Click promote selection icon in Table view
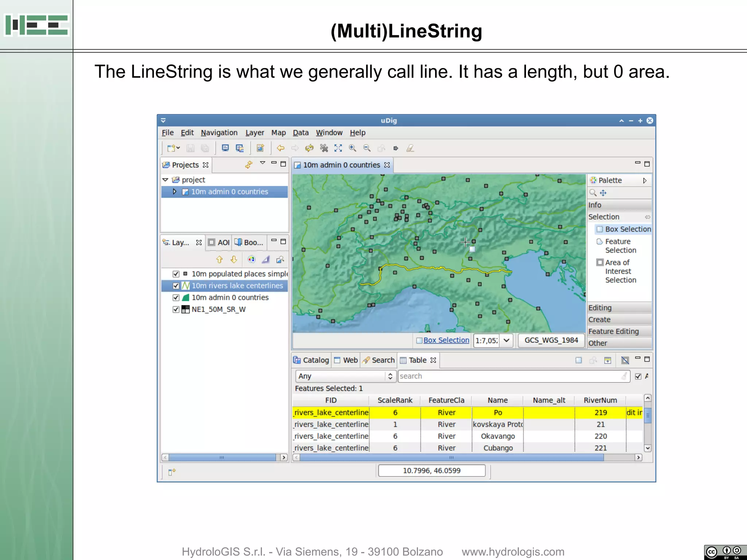 point(608,360)
